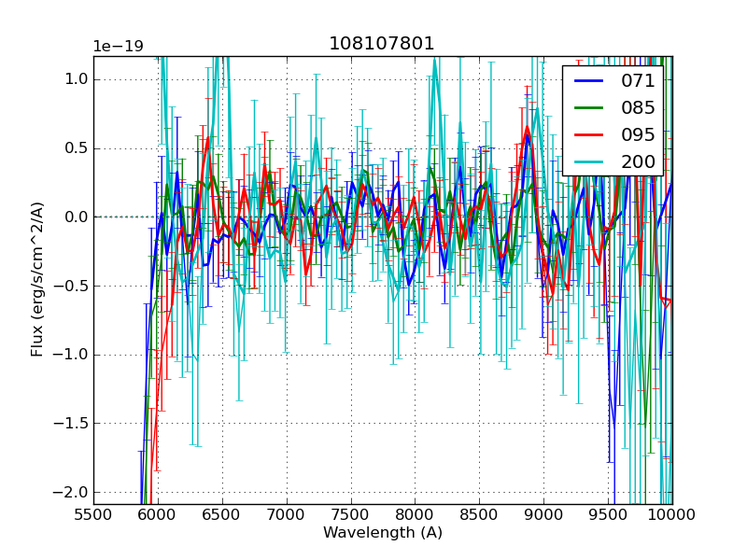The height and width of the screenshot is (560, 747).
Task: Click the 5500 x-axis tick label
Action: [93, 514]
